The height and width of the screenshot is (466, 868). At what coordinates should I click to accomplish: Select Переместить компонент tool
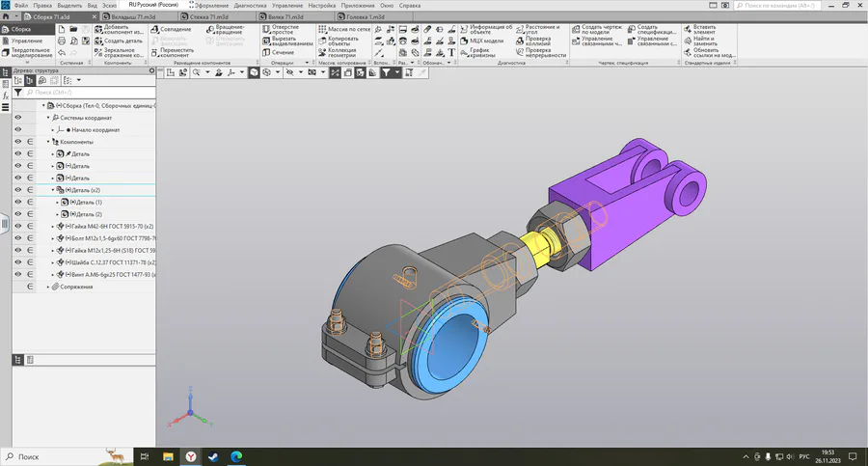173,53
